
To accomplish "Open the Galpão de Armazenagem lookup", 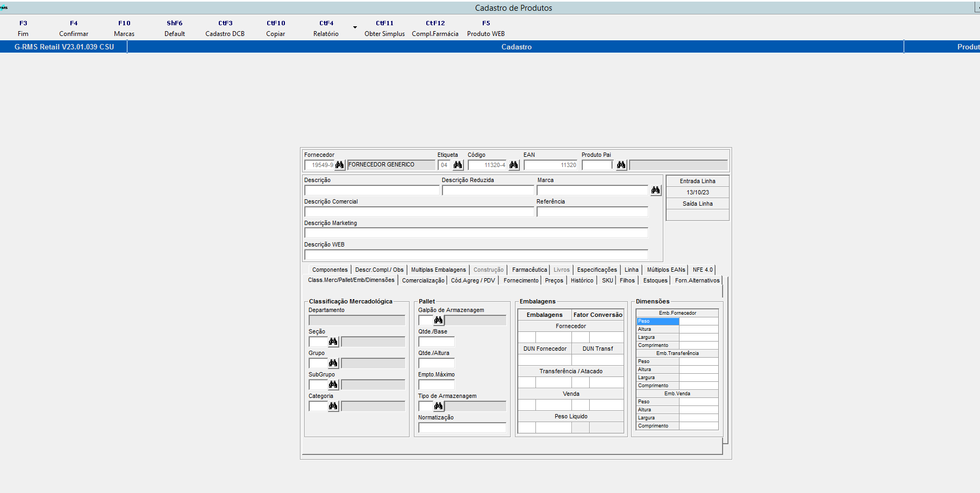I will tap(438, 320).
